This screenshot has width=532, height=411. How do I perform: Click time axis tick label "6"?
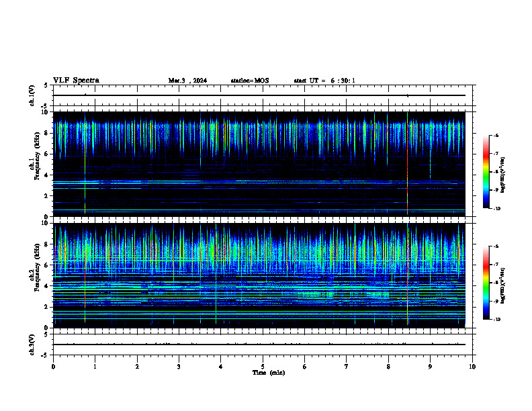tap(305, 367)
